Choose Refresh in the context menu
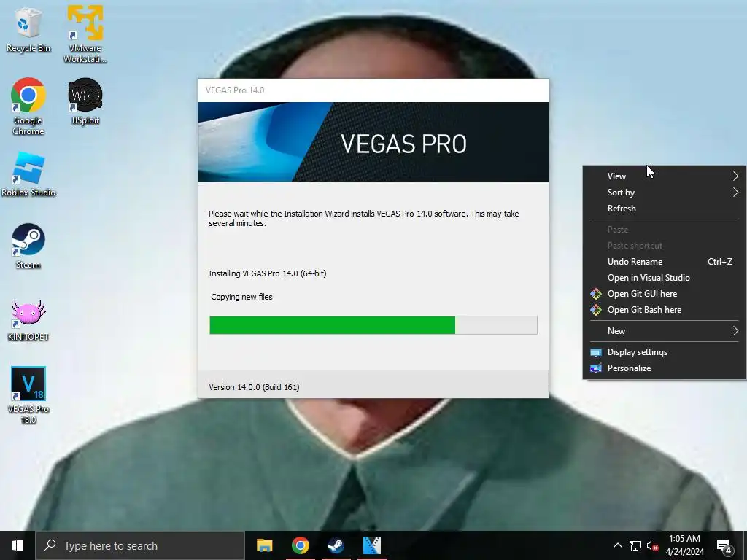Screen dimensions: 747x560 tap(664, 209)
